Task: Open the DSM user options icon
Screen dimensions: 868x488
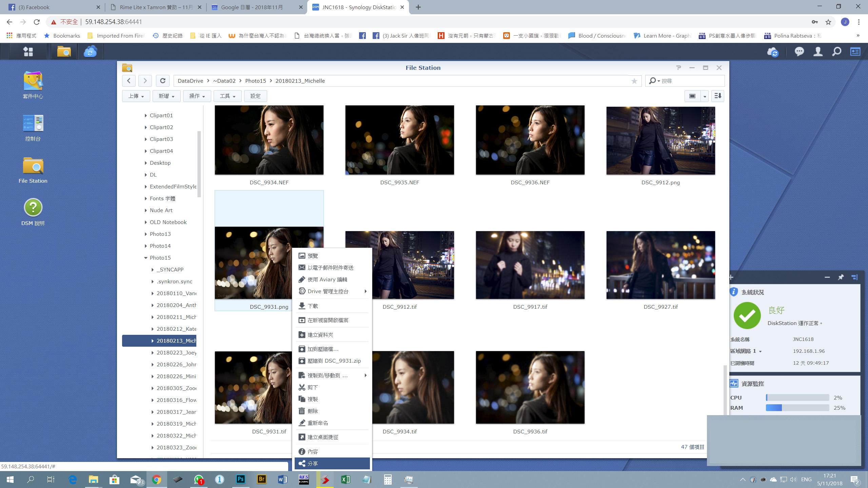Action: tap(818, 52)
